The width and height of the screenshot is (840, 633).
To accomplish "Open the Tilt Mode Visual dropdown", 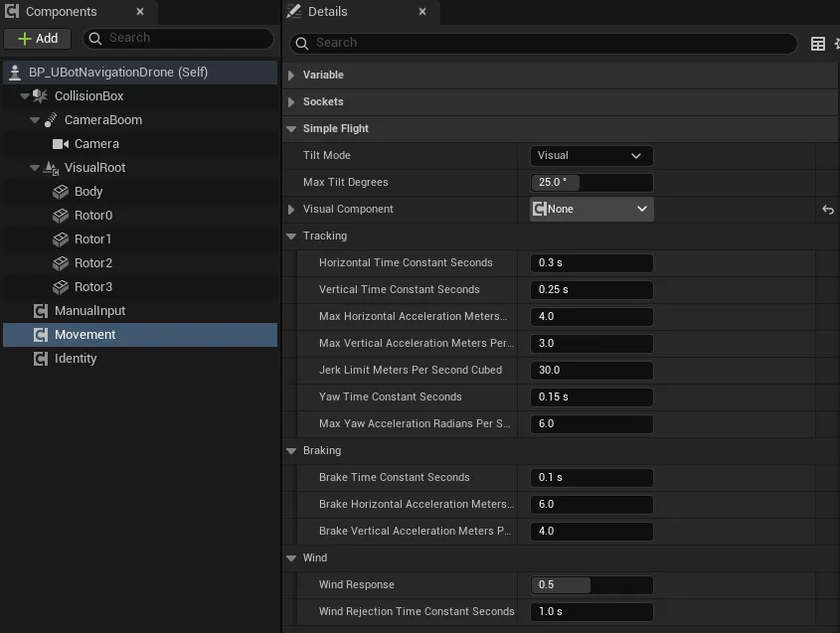I will pyautogui.click(x=591, y=156).
